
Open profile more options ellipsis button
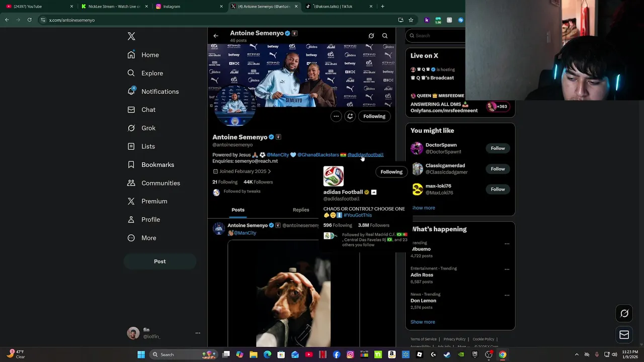(336, 116)
